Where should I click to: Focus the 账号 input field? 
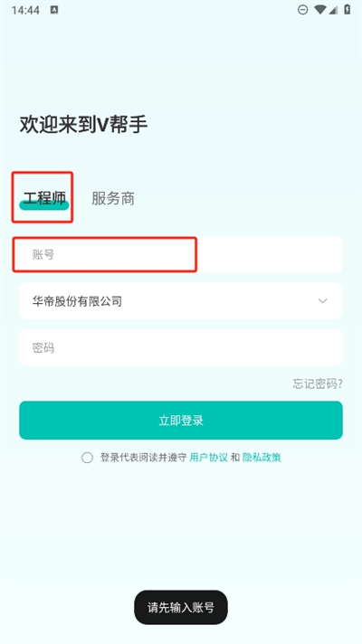pyautogui.click(x=181, y=254)
